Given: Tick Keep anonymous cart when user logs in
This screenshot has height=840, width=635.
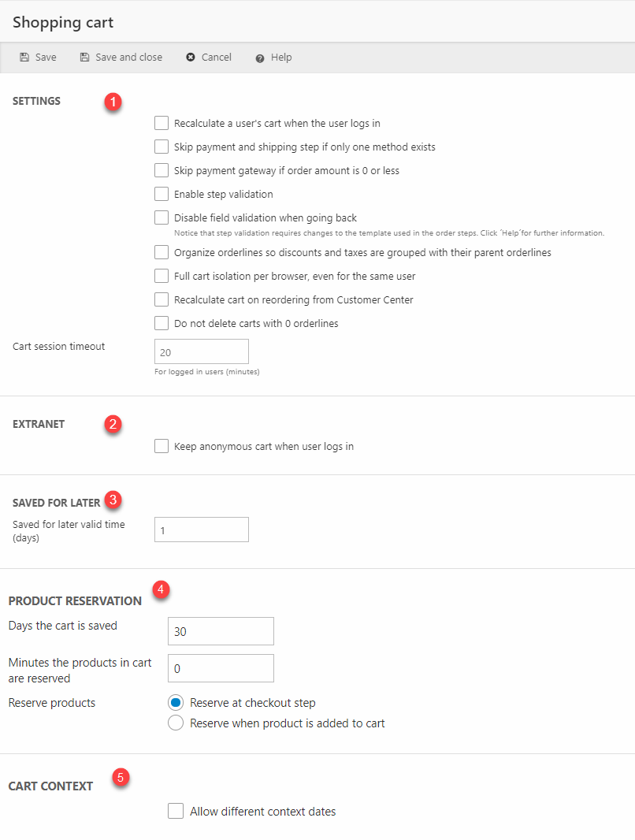Looking at the screenshot, I should [162, 447].
